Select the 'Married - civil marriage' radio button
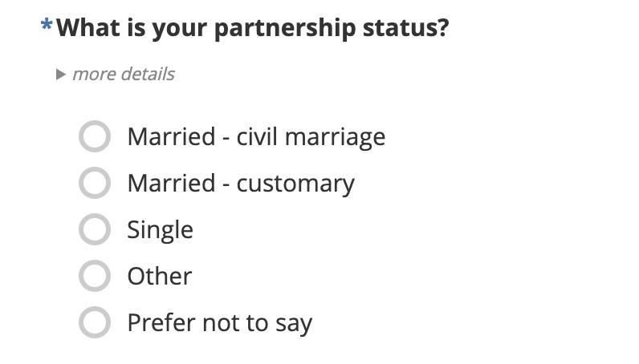The height and width of the screenshot is (364, 639). pyautogui.click(x=95, y=136)
